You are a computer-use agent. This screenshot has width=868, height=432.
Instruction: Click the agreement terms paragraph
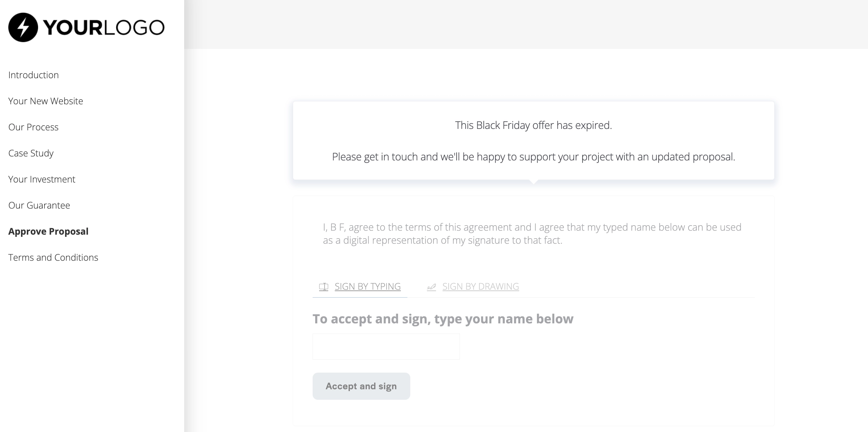point(532,234)
